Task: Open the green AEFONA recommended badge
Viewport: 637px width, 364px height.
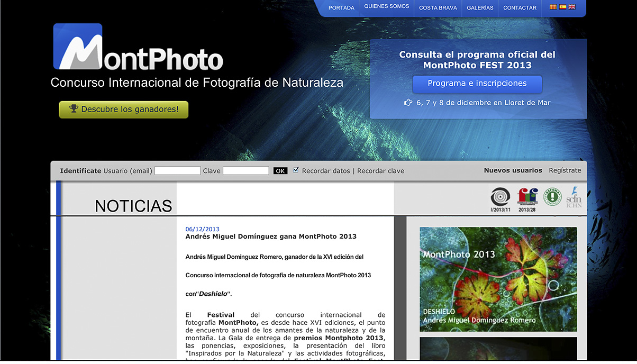Action: (552, 196)
